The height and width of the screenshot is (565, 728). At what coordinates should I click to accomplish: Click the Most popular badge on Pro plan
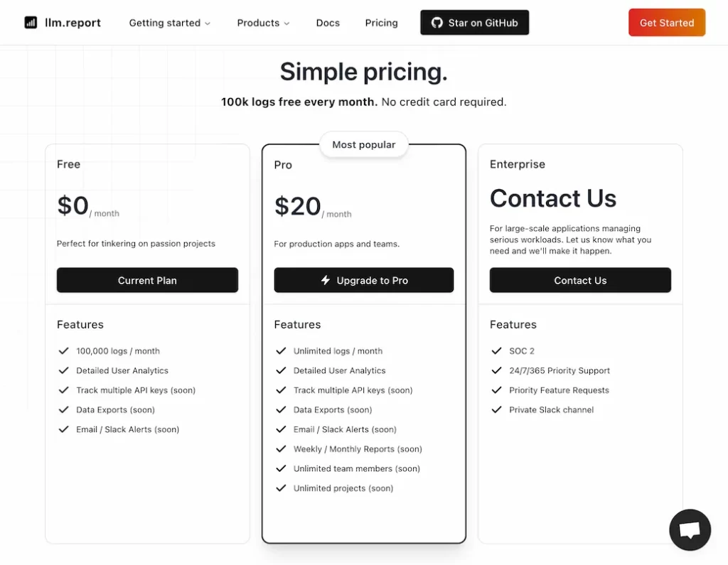coord(363,145)
